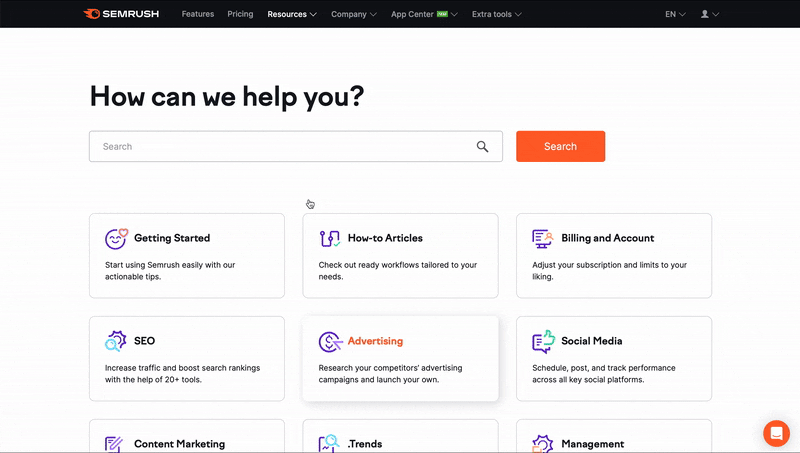This screenshot has width=800, height=453.
Task: Open the Social Media category title
Action: tap(592, 341)
